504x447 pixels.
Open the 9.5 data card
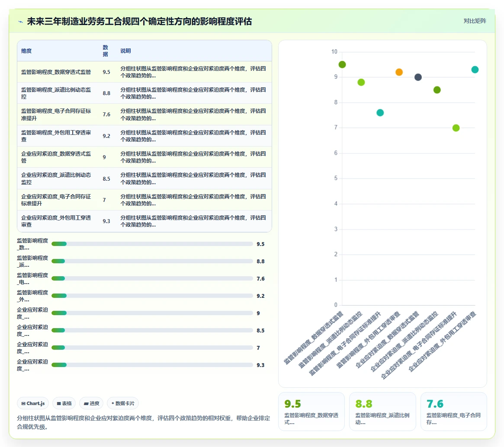pos(311,412)
